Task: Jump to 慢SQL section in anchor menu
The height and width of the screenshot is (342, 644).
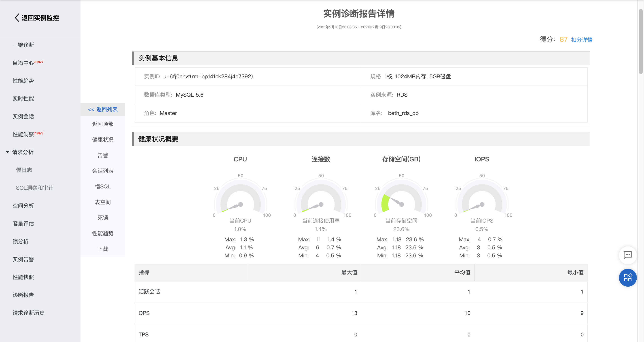Action: pos(103,186)
